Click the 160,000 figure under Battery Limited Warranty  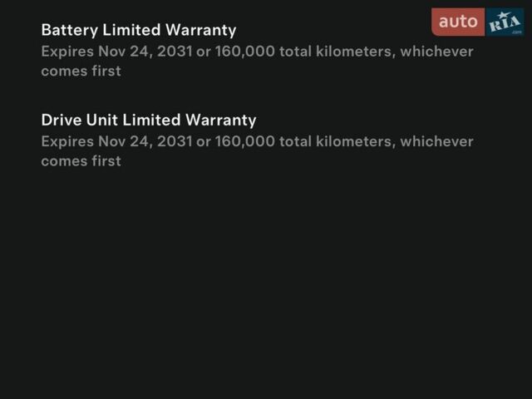coord(244,52)
